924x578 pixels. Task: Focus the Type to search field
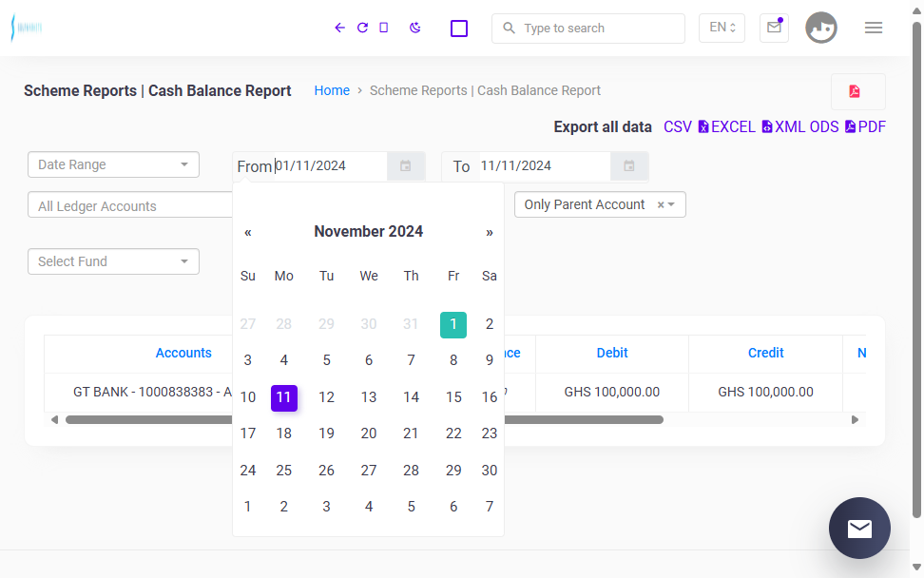(588, 29)
